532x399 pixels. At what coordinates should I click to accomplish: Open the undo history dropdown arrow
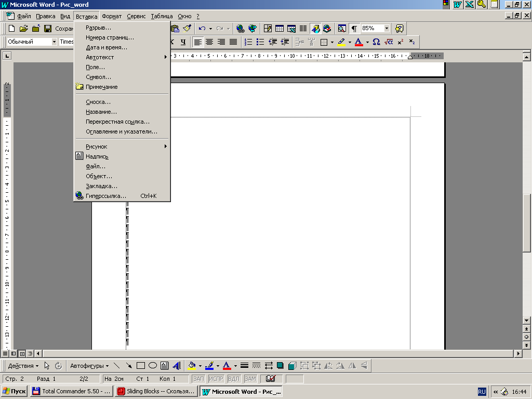(x=210, y=29)
